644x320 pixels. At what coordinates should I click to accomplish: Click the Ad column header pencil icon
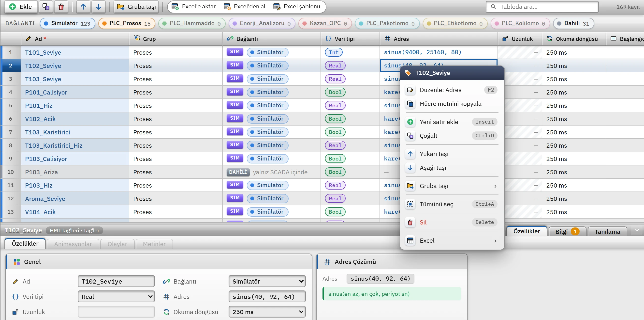[28, 39]
